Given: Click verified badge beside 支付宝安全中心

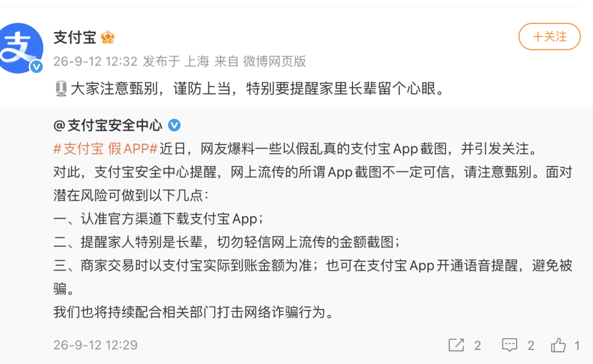Looking at the screenshot, I should click(x=175, y=125).
